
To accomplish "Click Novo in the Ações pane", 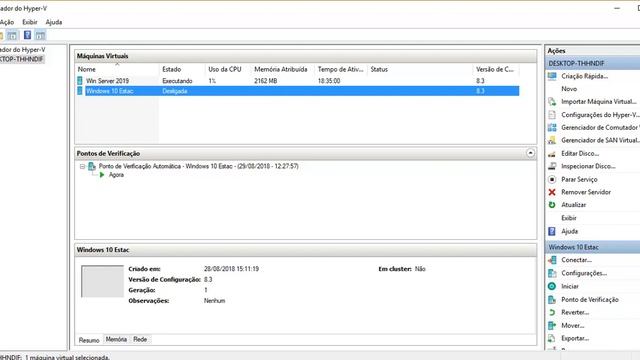I will (569, 89).
